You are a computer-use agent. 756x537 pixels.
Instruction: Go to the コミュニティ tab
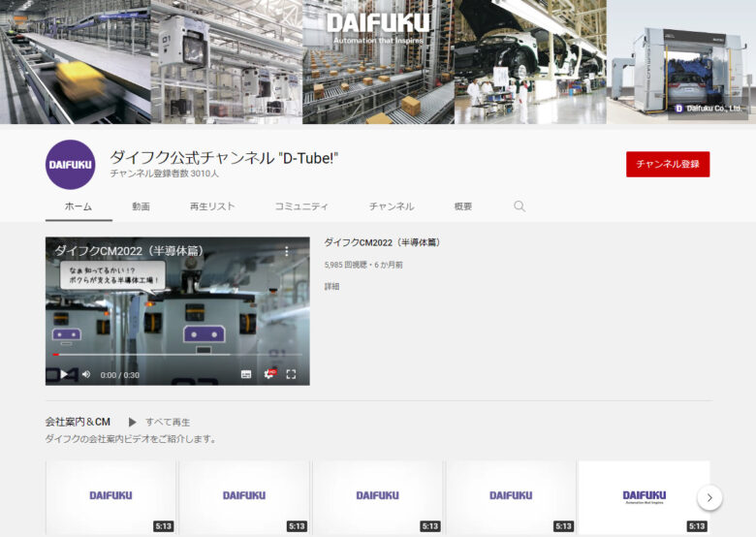[x=301, y=206]
